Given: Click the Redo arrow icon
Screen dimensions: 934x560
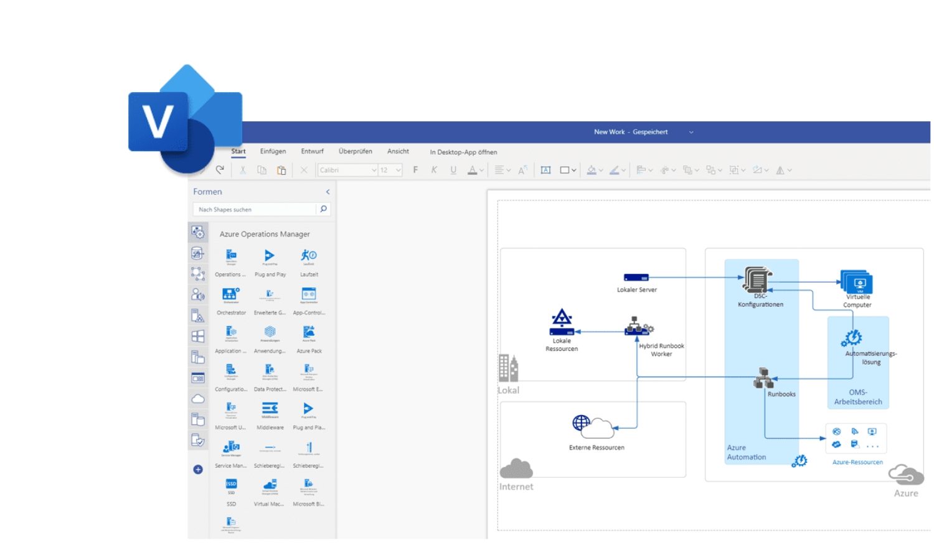Looking at the screenshot, I should click(x=220, y=170).
